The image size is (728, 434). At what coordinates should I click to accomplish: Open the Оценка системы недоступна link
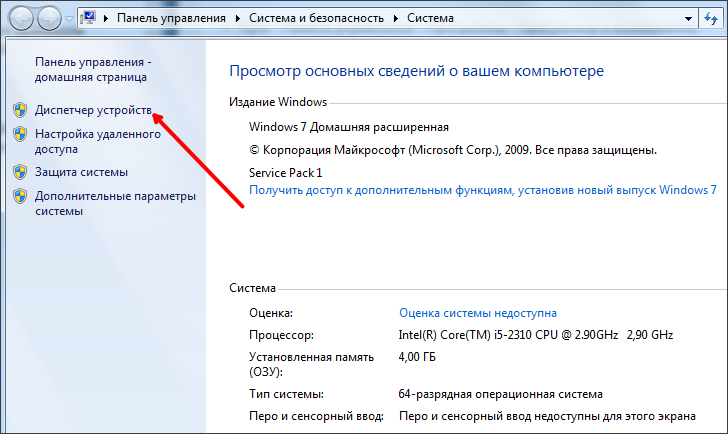click(478, 313)
